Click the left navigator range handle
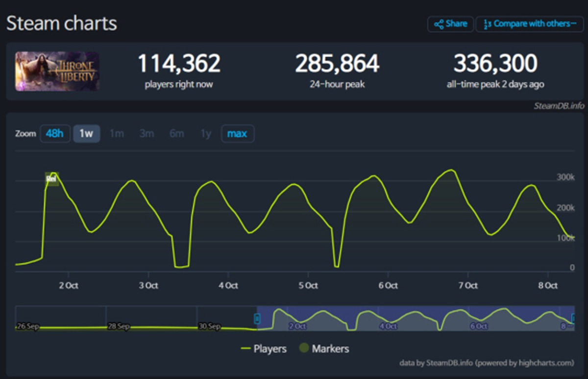The image size is (588, 379). pyautogui.click(x=256, y=319)
